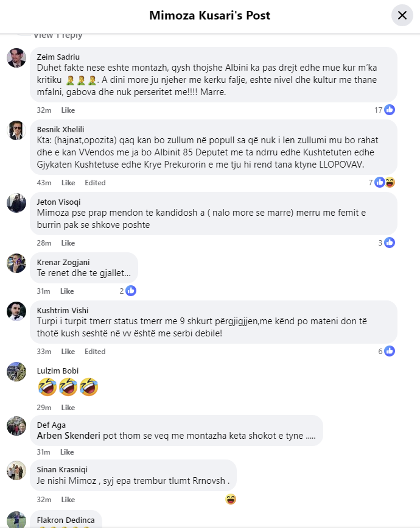Click the like reaction icon on Zeim Sadriu's comment
Image resolution: width=420 pixels, height=532 pixels.
coord(390,110)
